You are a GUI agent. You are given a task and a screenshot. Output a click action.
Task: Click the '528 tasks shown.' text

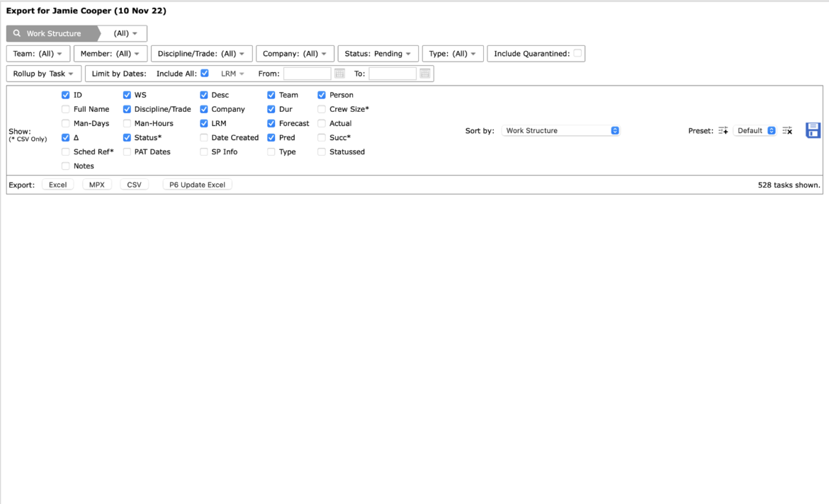tap(789, 185)
